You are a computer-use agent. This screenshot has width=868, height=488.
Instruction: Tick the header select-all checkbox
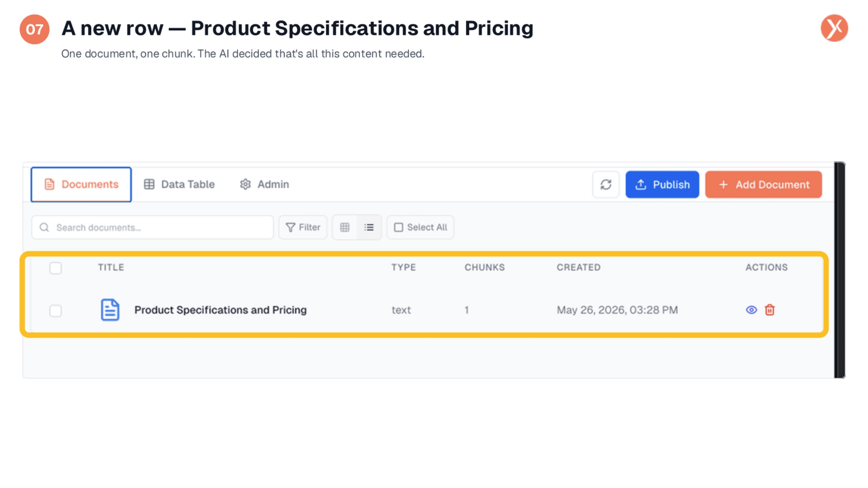pyautogui.click(x=55, y=268)
